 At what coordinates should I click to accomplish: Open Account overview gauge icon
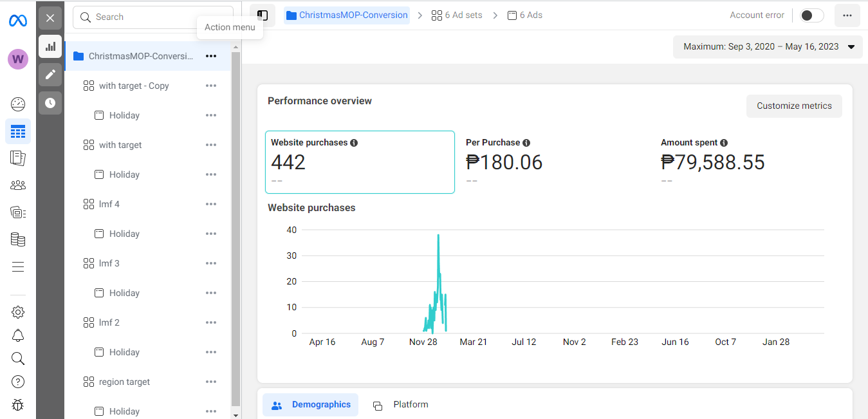tap(18, 104)
